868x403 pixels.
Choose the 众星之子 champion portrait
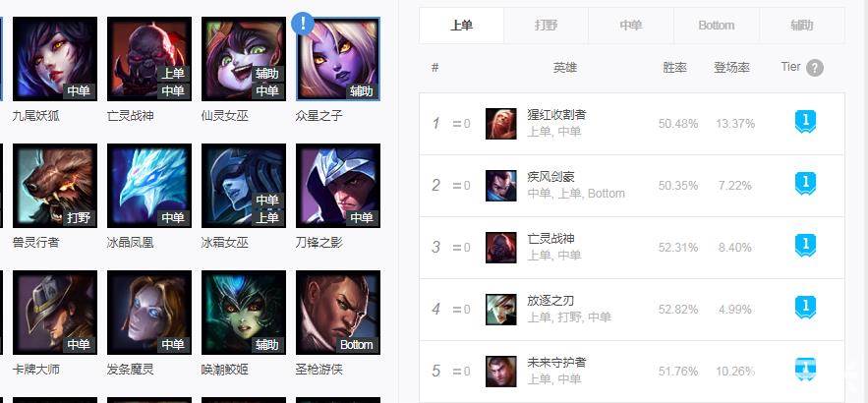click(338, 59)
